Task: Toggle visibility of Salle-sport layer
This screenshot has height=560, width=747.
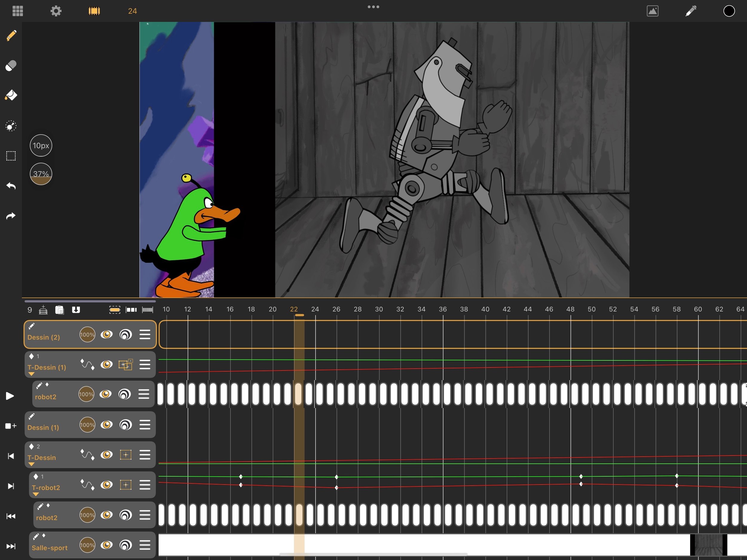Action: click(107, 545)
